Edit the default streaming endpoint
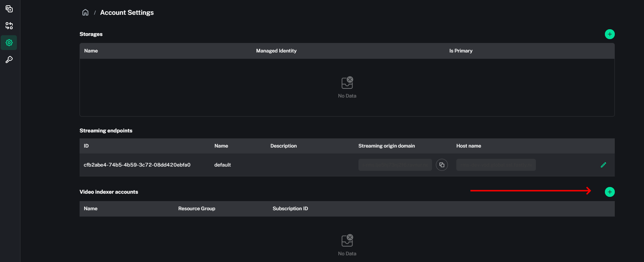 pyautogui.click(x=603, y=165)
